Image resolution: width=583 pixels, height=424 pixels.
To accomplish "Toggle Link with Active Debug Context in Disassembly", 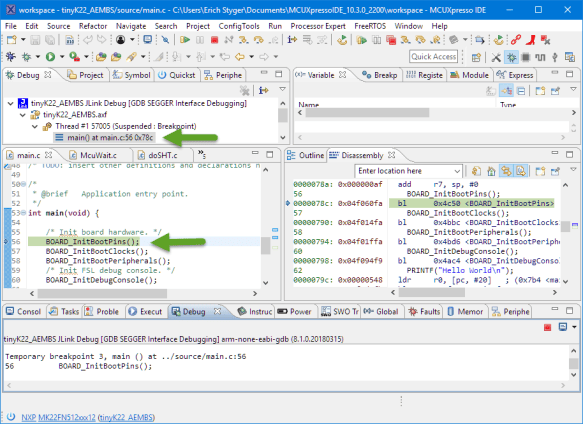I will point(506,171).
